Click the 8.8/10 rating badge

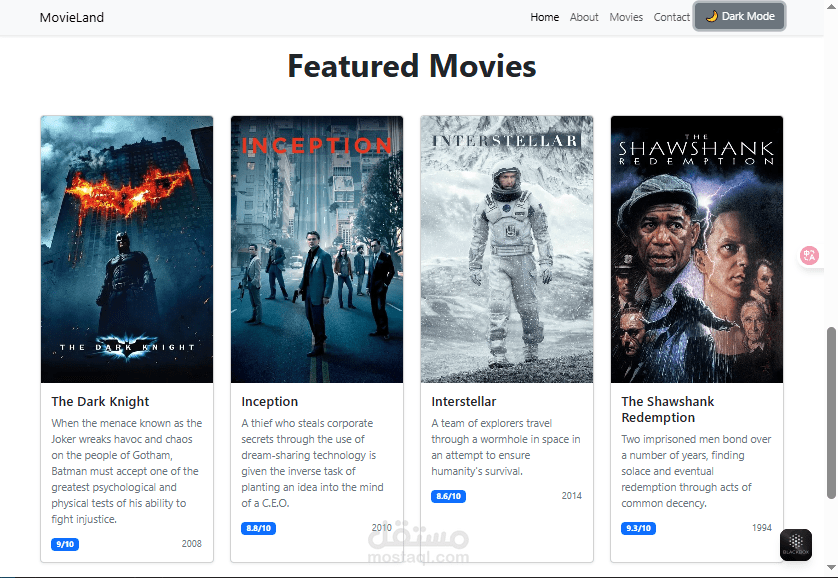coord(258,528)
